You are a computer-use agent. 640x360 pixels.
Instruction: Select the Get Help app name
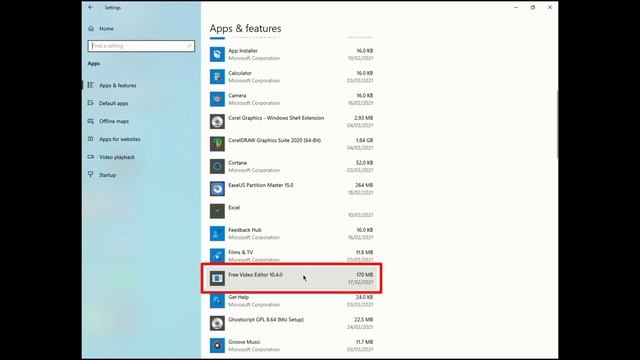[x=238, y=297]
